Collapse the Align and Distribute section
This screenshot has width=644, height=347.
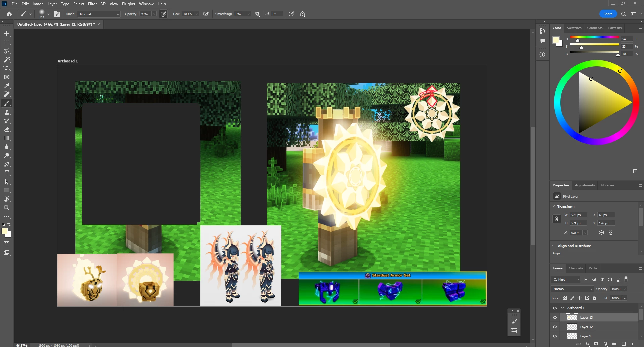pyautogui.click(x=553, y=246)
